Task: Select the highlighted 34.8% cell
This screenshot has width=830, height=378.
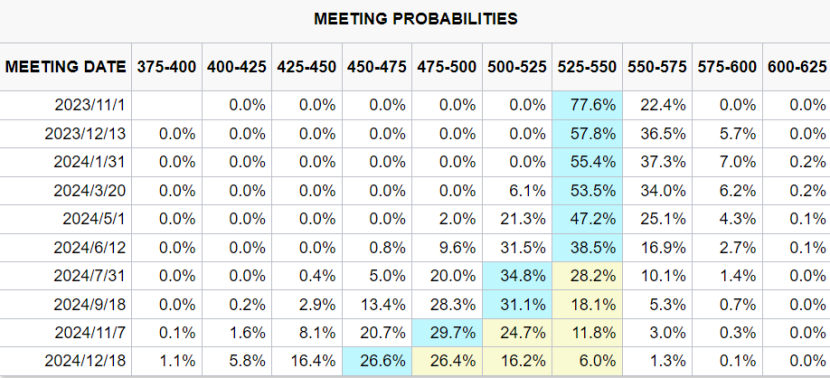Action: 517,276
